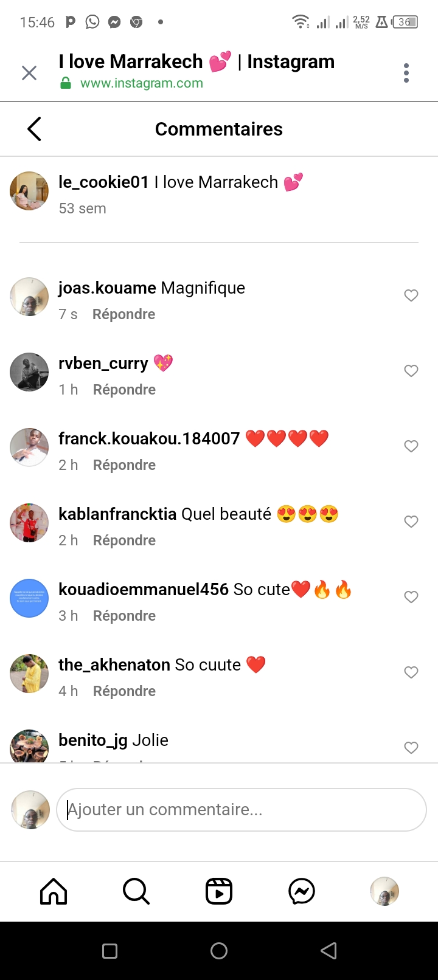Focus the Ajouter un commentaire field
The width and height of the screenshot is (438, 980).
point(242,810)
